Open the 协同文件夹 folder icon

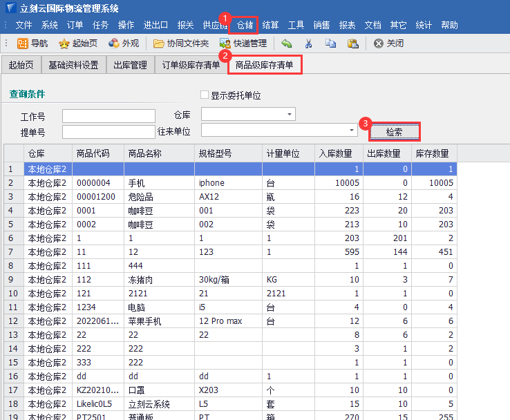click(x=159, y=44)
